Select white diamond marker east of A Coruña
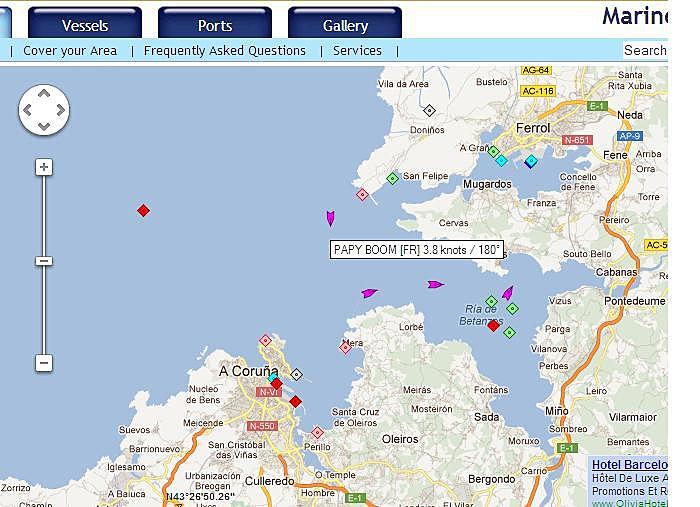The height and width of the screenshot is (507, 700). click(x=296, y=374)
